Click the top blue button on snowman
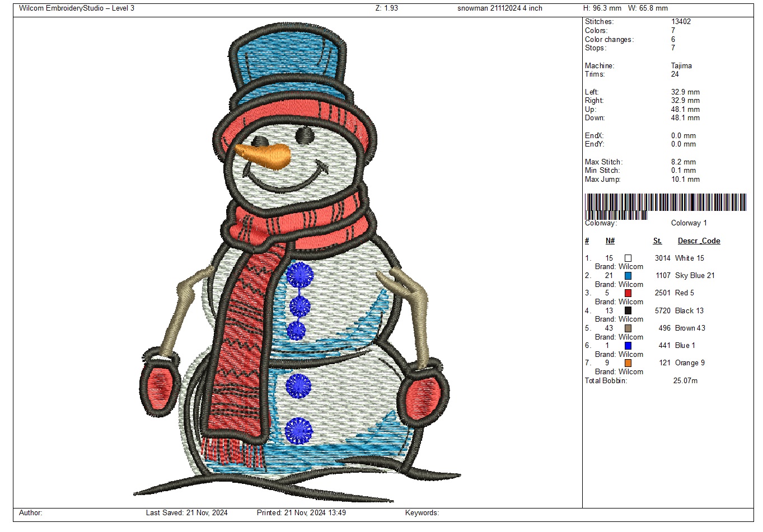Screen dimensions: 763x532 [x=300, y=275]
